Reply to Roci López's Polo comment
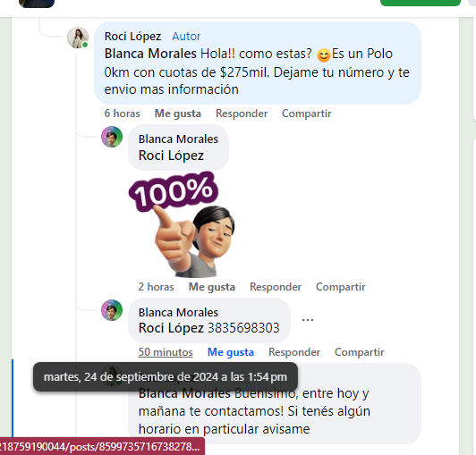The width and height of the screenshot is (476, 455). [242, 114]
